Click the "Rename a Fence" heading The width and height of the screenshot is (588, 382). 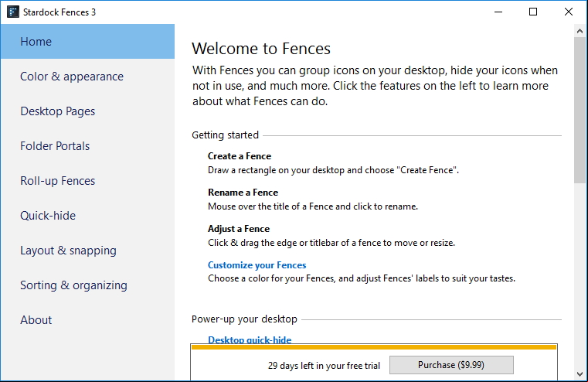pos(243,193)
